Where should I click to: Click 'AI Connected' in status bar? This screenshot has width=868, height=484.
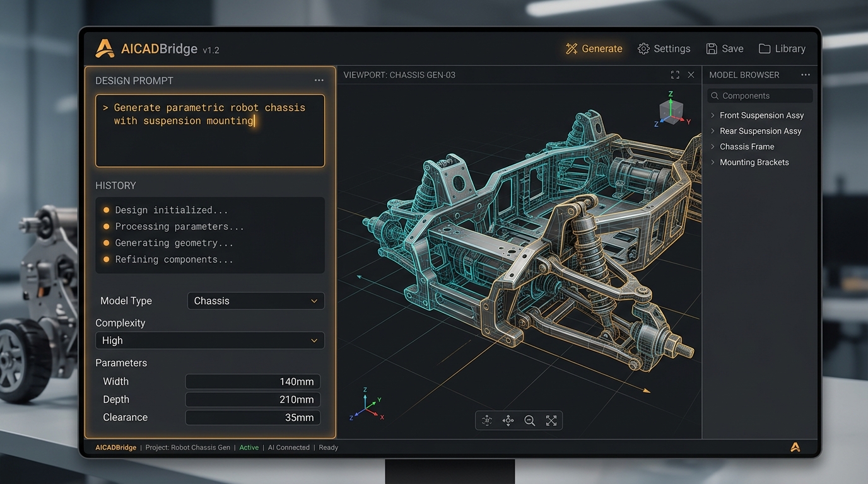pos(288,447)
